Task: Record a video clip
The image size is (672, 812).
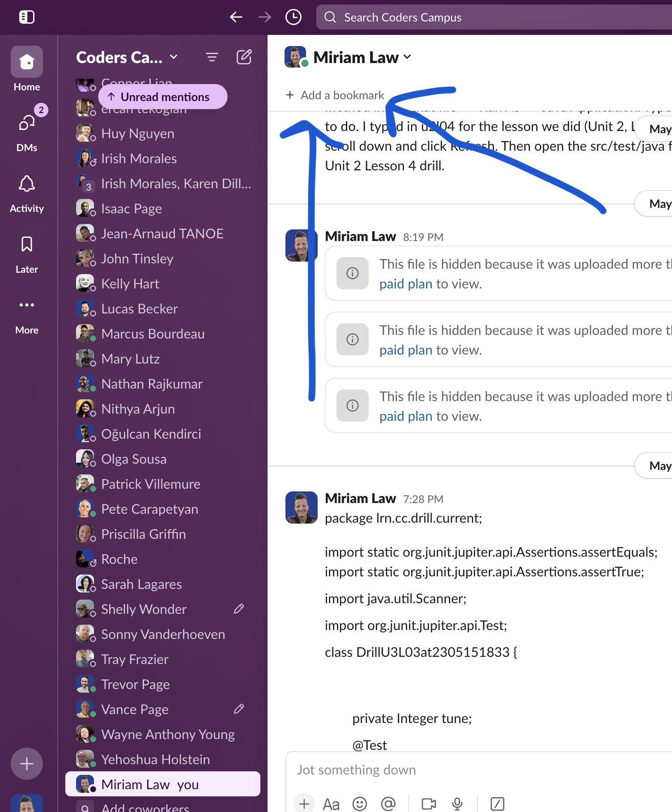Action: 429,804
